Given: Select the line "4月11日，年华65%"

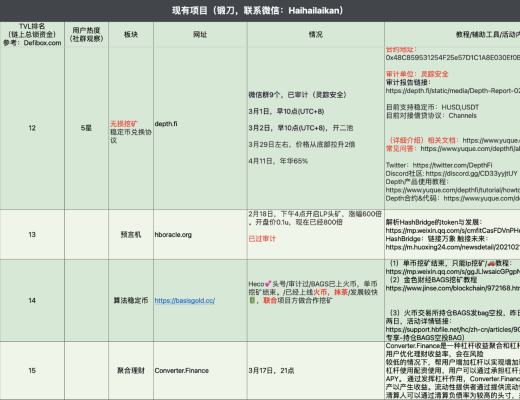Looking at the screenshot, I should (x=278, y=161).
